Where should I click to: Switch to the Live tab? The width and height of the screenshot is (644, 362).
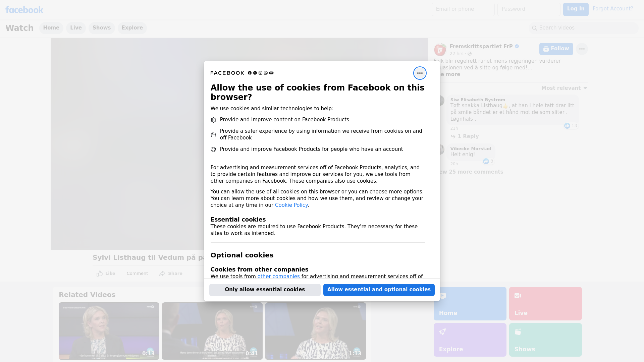[x=76, y=28]
